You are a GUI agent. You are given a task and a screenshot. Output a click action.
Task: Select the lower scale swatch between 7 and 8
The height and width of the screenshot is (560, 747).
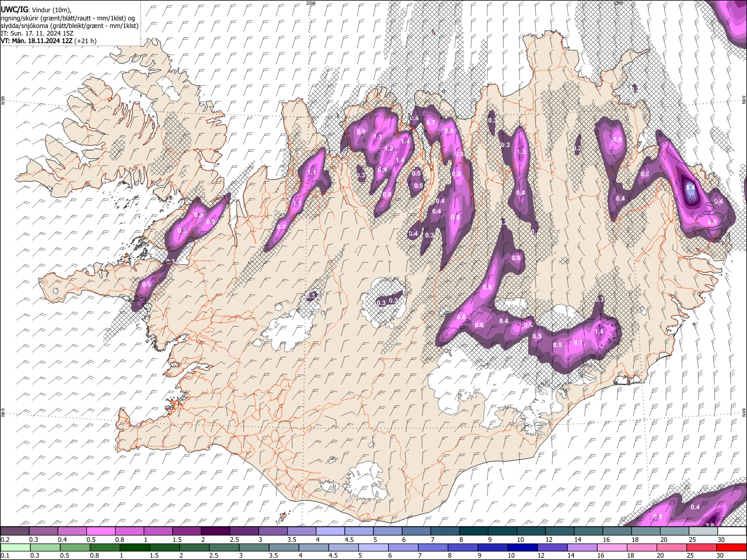433,547
